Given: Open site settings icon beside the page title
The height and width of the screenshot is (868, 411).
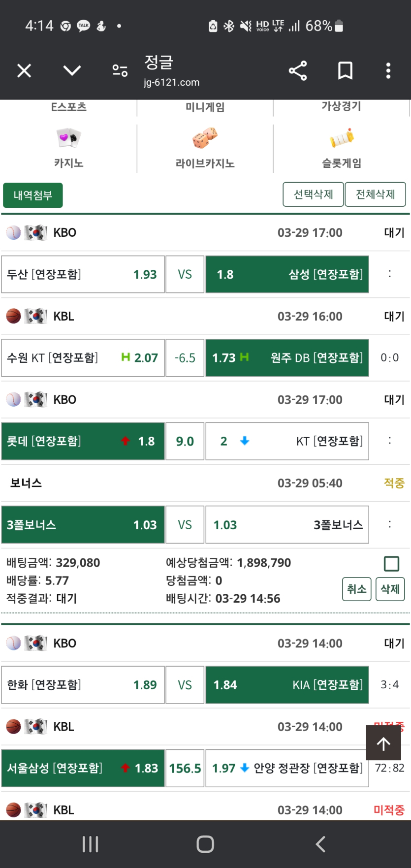Looking at the screenshot, I should point(120,71).
